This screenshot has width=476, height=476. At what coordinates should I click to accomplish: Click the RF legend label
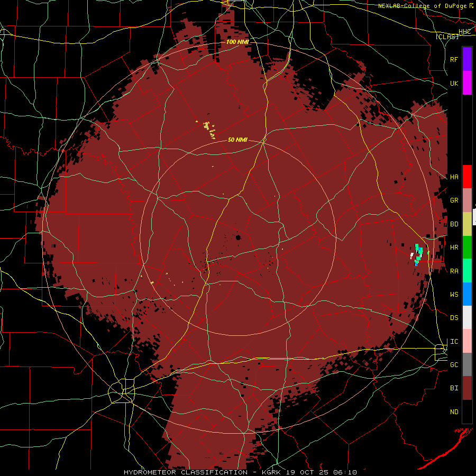point(454,59)
